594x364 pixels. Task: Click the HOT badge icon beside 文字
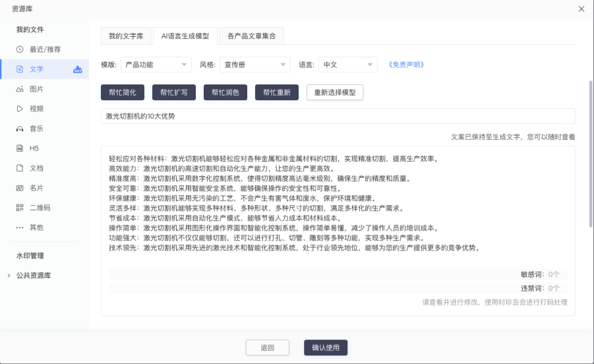(78, 69)
